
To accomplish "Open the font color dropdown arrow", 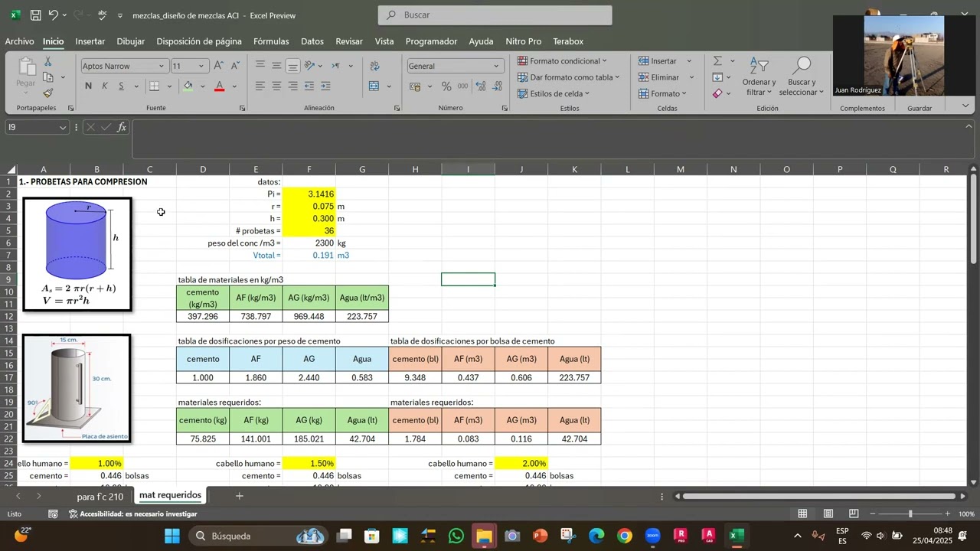I will tap(234, 86).
